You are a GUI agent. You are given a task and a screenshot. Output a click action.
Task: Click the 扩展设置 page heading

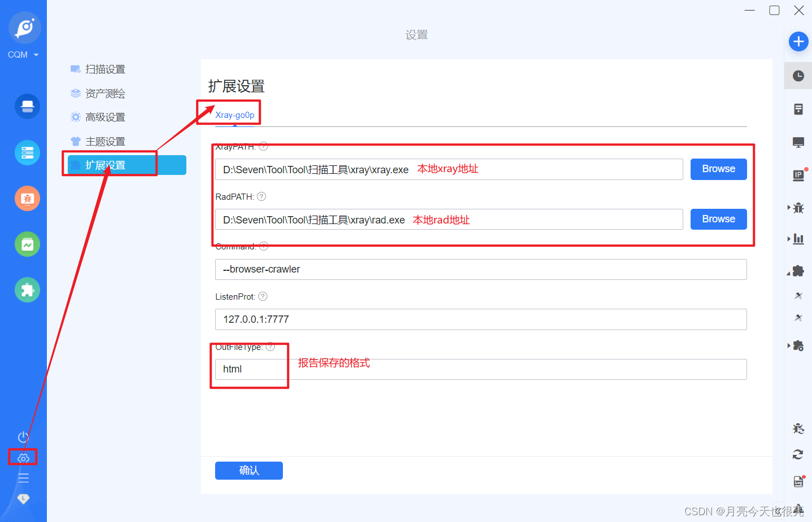(237, 86)
